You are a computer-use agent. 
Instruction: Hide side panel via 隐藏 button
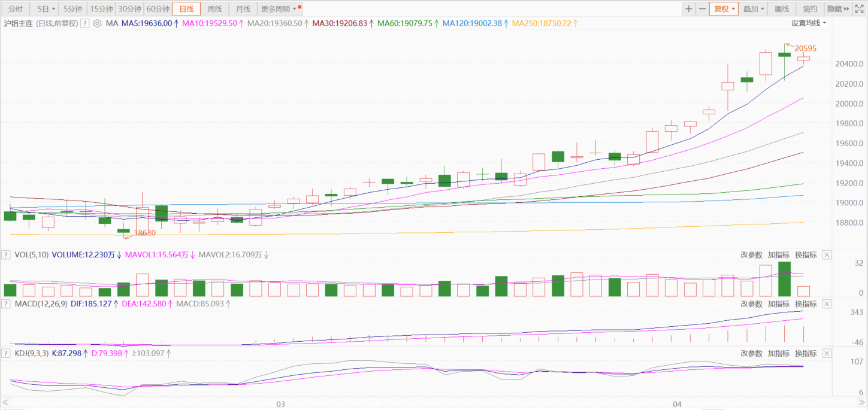tap(838, 9)
